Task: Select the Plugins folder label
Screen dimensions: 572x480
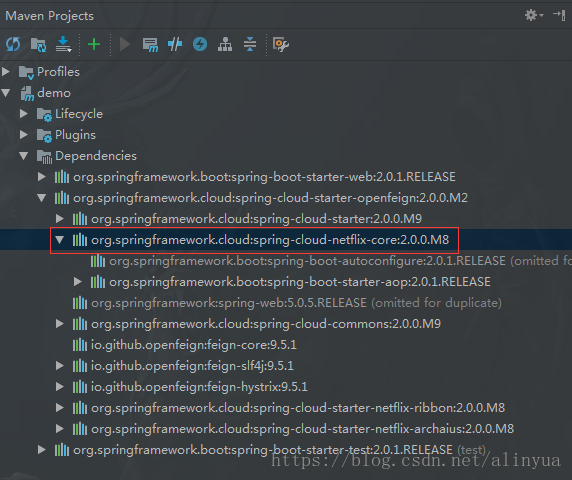Action: (75, 135)
